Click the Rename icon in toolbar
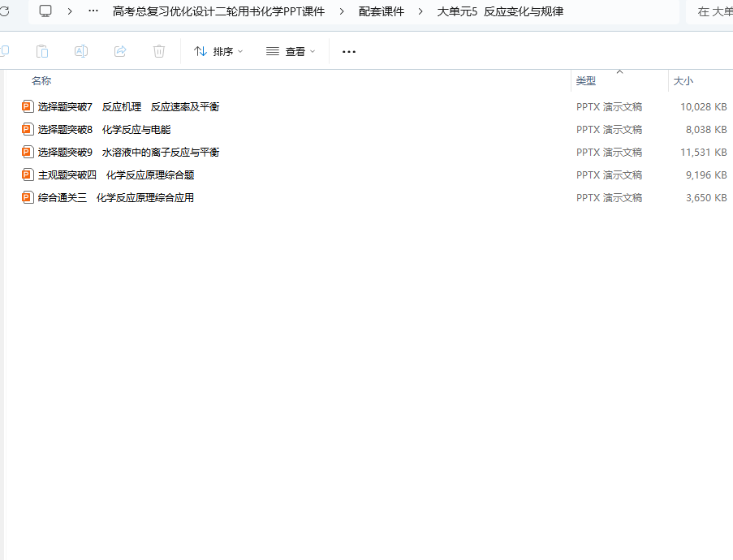Screen dimensions: 733x560 pos(81,51)
